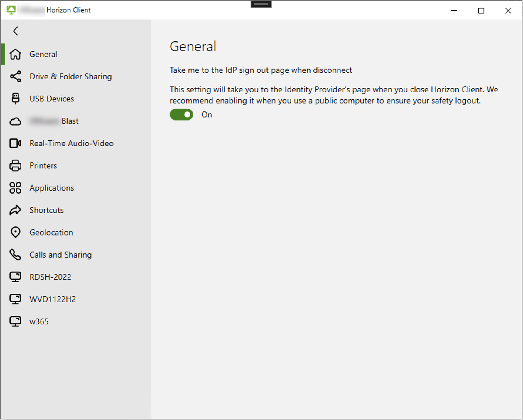Show the Shortcuts settings
The image size is (523, 420).
coord(76,210)
